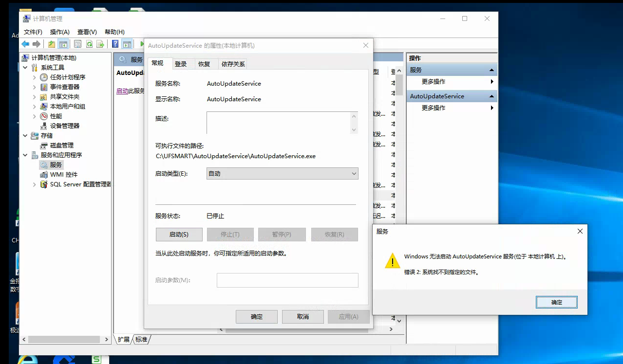Click the yellow warning icon in error dialog
Screen dimensions: 623x364
(x=392, y=261)
